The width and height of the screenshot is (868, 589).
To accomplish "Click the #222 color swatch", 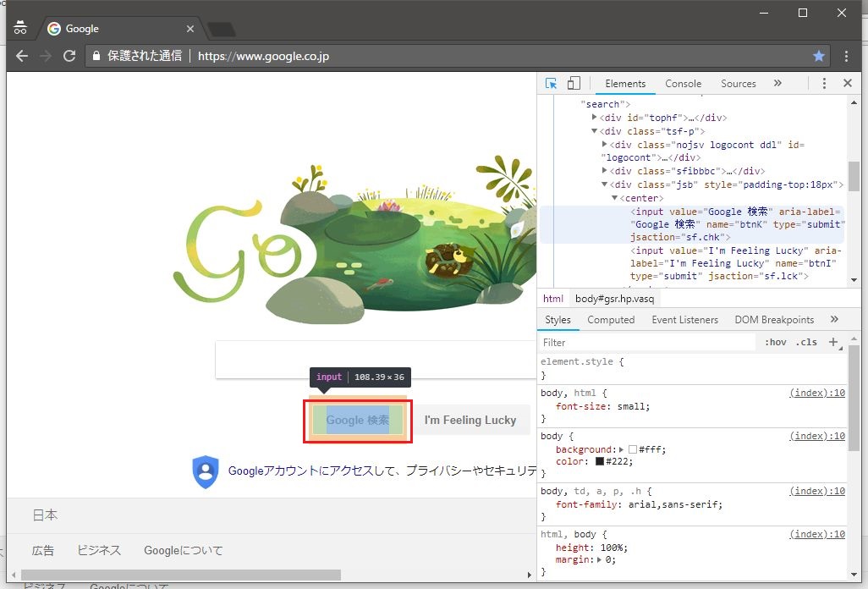I will [x=600, y=461].
